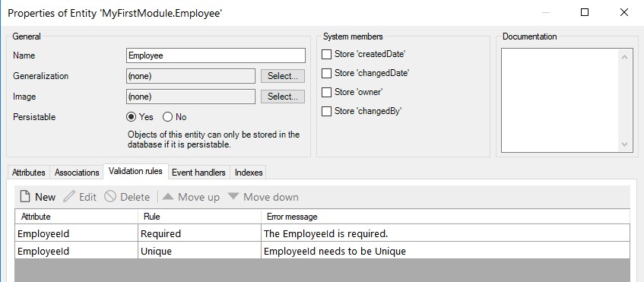Click the Delete circle-slash icon
644x282 pixels.
[x=110, y=197]
